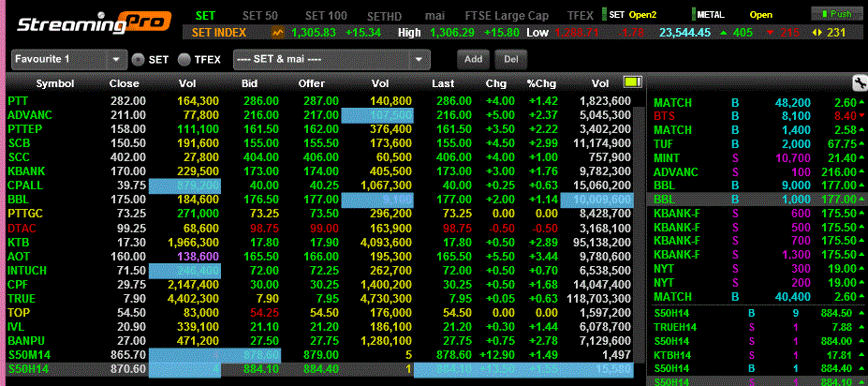This screenshot has width=868, height=386.
Task: Open the ticker settings wrench icon
Action: (860, 83)
